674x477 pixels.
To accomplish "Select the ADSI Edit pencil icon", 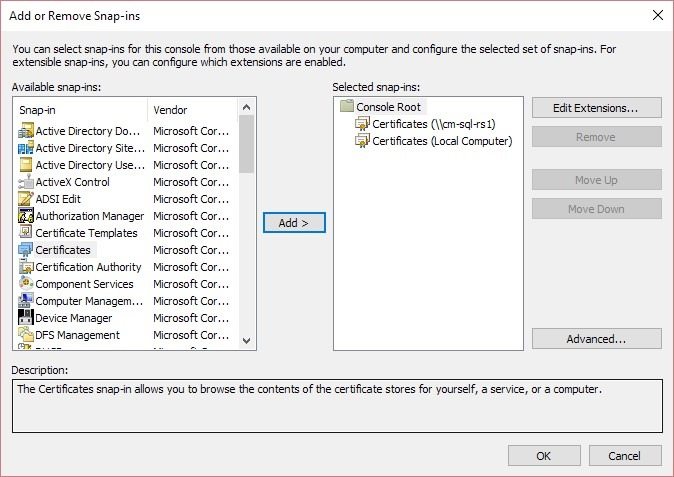I will tap(26, 199).
